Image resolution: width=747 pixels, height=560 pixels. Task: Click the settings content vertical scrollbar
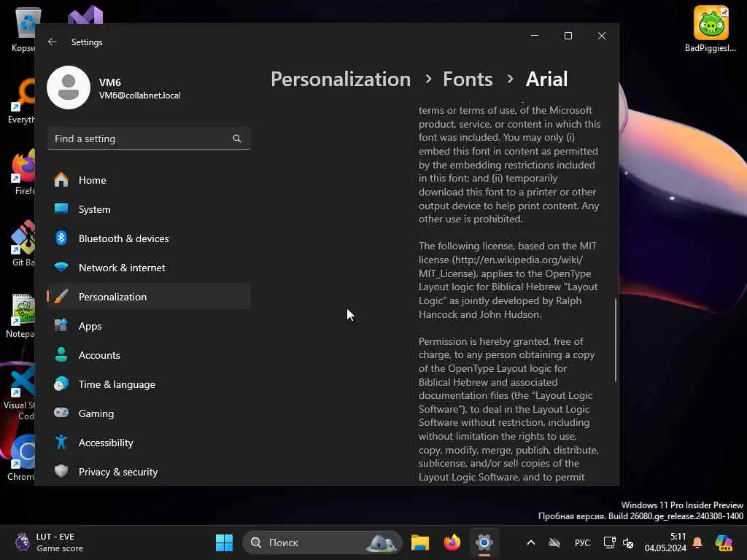[616, 341]
